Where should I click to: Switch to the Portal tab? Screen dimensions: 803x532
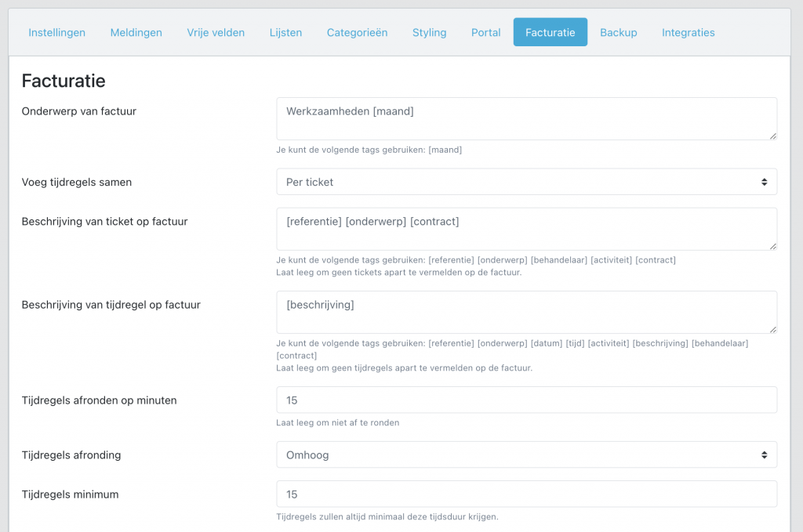click(485, 32)
